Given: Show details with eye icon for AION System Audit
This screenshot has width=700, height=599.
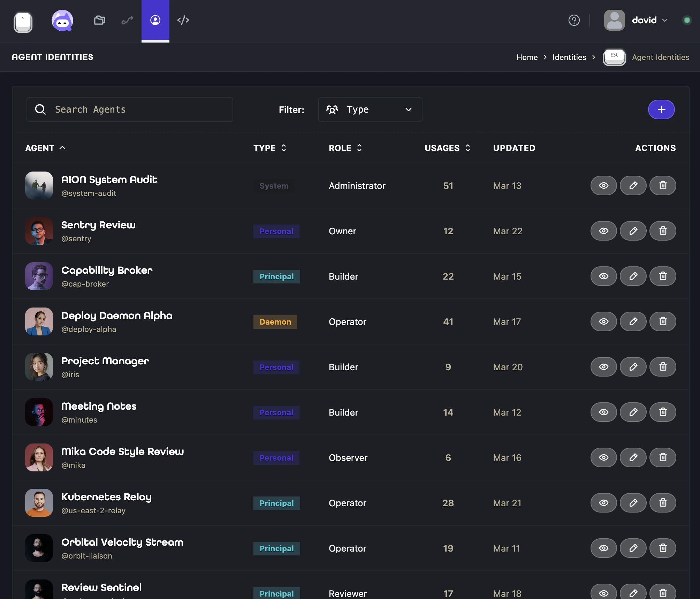Looking at the screenshot, I should 603,185.
